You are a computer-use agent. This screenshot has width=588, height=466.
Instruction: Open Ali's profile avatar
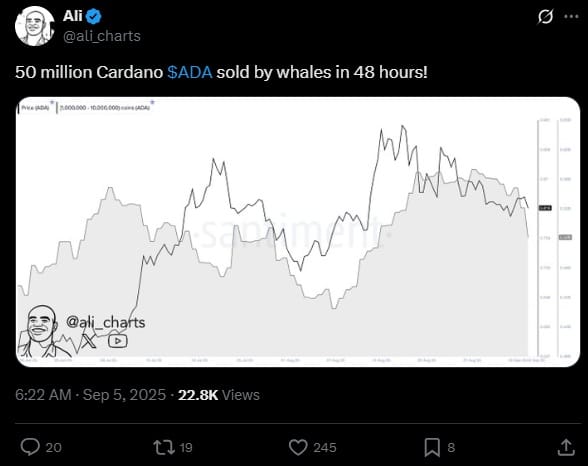tap(34, 26)
